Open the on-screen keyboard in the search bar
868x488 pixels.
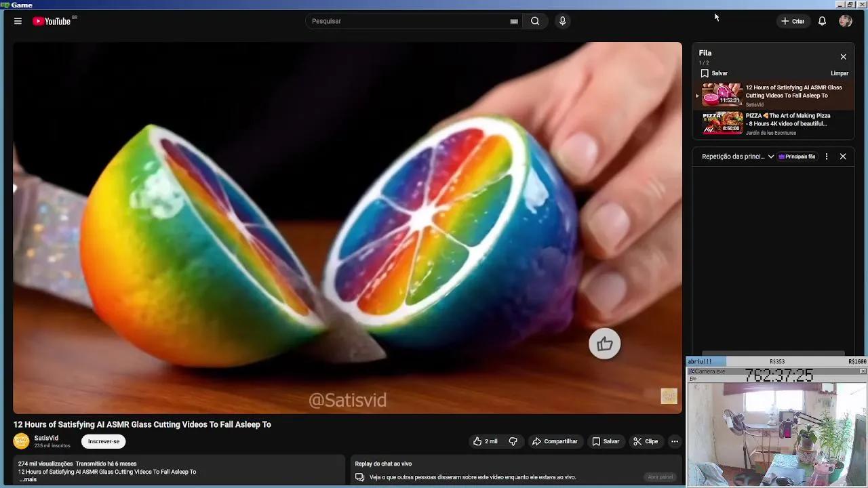pos(514,21)
